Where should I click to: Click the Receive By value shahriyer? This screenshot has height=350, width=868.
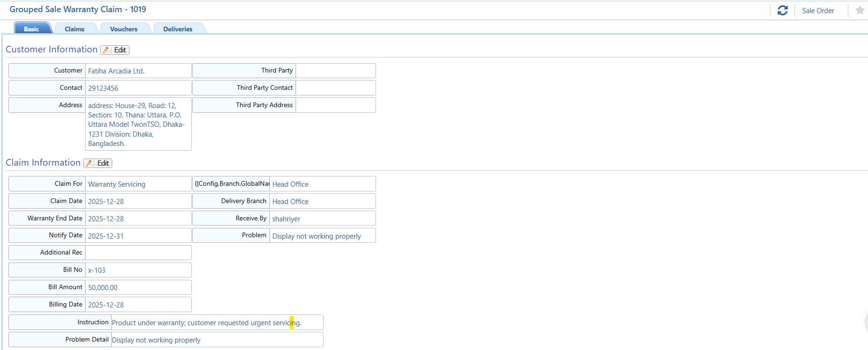286,219
